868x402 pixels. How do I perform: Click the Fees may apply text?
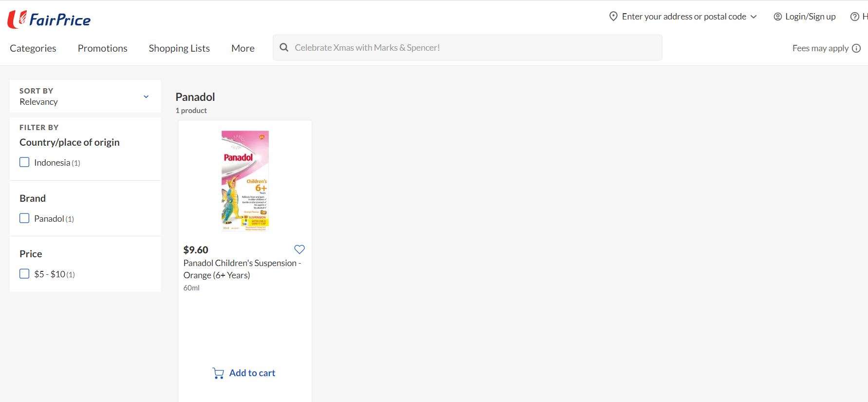(x=820, y=48)
